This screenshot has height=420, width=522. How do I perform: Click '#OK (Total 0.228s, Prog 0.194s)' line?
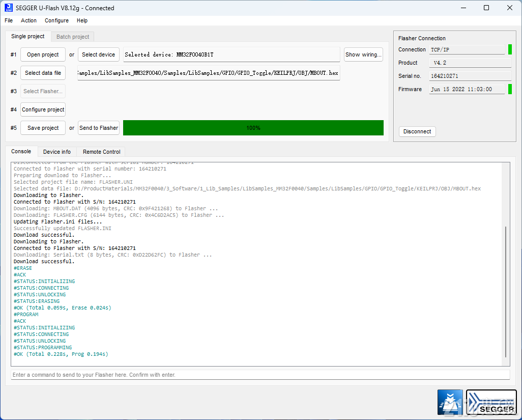coord(61,354)
